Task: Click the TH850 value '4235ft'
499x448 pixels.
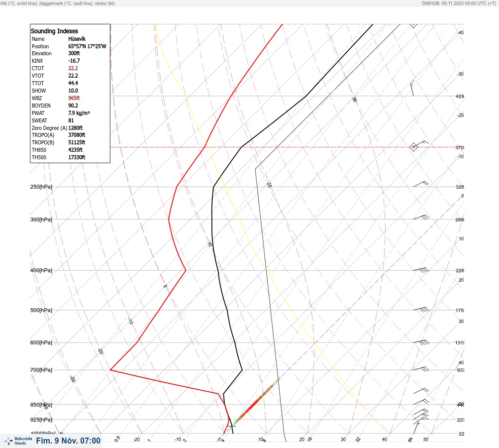Action: [76, 150]
